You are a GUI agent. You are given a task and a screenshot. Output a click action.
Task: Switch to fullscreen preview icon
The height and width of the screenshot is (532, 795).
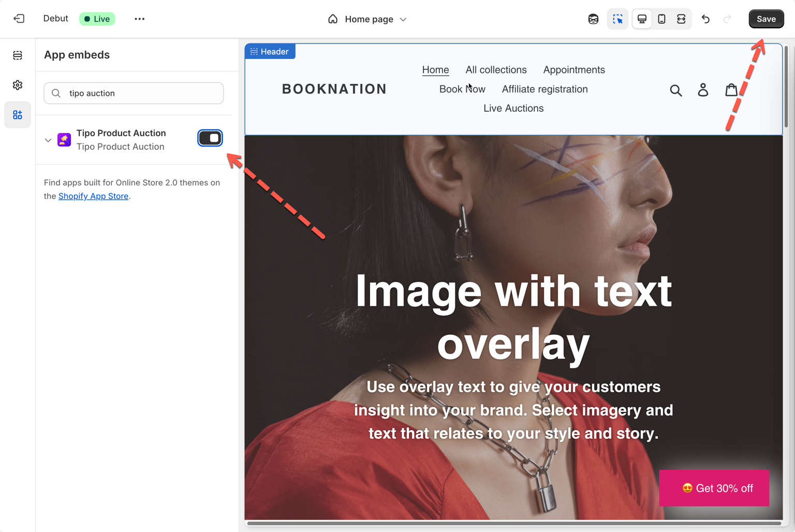681,19
